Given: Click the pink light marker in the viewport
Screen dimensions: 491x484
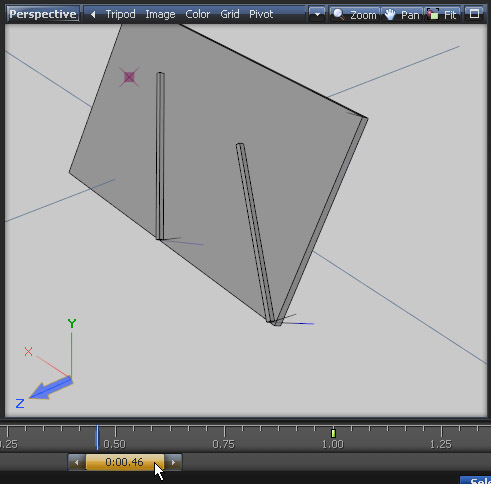Looking at the screenshot, I should tap(129, 77).
